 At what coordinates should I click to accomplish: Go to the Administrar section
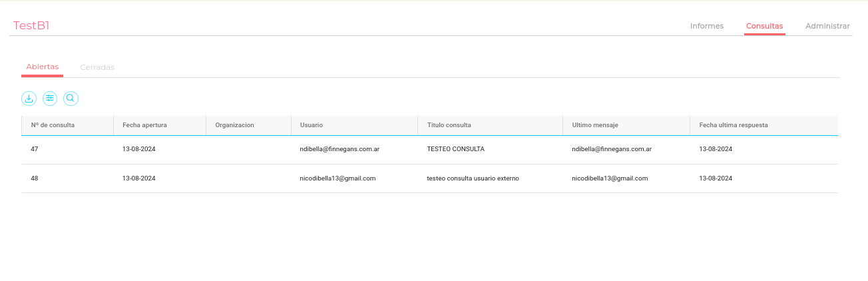(x=827, y=26)
